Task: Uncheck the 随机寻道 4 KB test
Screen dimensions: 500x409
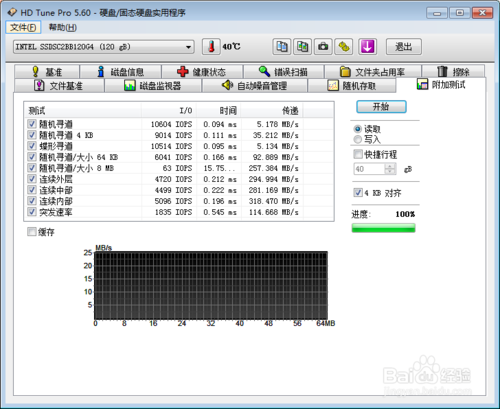Action: (x=32, y=135)
